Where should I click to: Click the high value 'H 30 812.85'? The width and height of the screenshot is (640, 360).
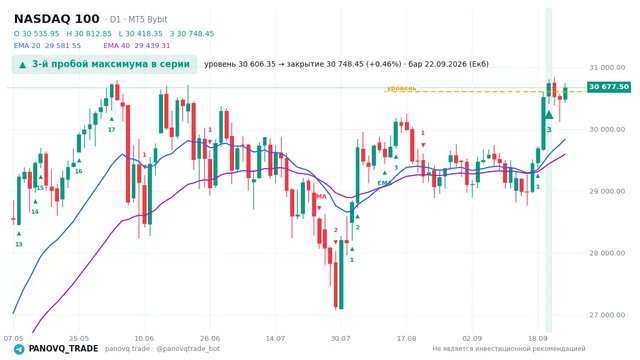tap(89, 34)
